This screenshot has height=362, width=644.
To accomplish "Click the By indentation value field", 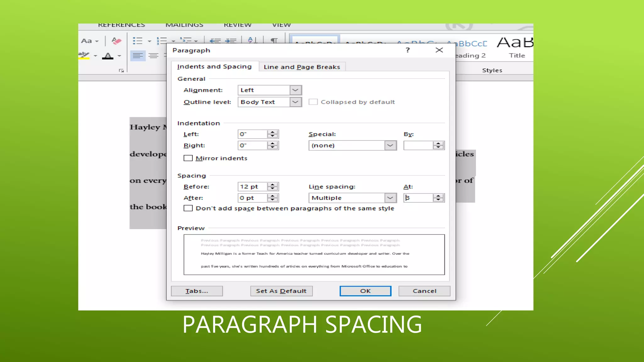I will (x=419, y=145).
